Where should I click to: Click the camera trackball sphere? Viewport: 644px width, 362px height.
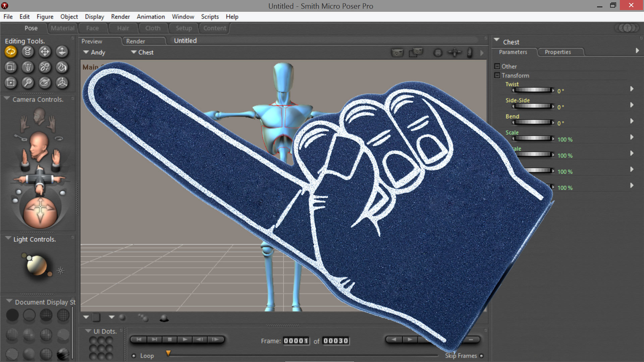point(40,213)
